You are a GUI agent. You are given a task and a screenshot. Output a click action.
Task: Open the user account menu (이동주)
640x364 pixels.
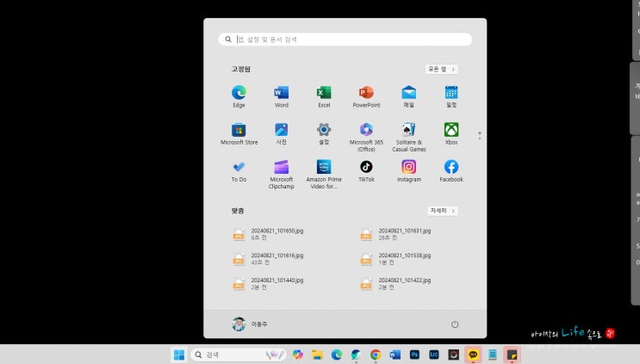pyautogui.click(x=250, y=324)
